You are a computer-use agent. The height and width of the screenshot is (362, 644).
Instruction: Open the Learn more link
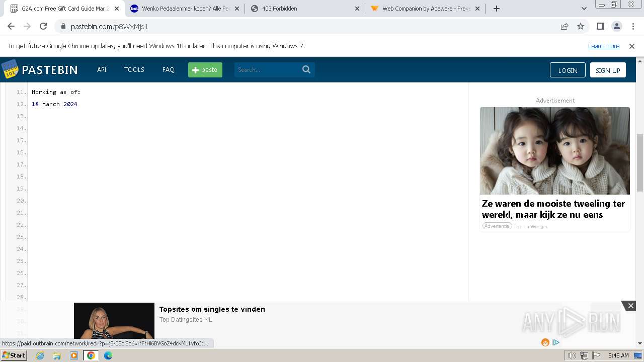pos(604,46)
